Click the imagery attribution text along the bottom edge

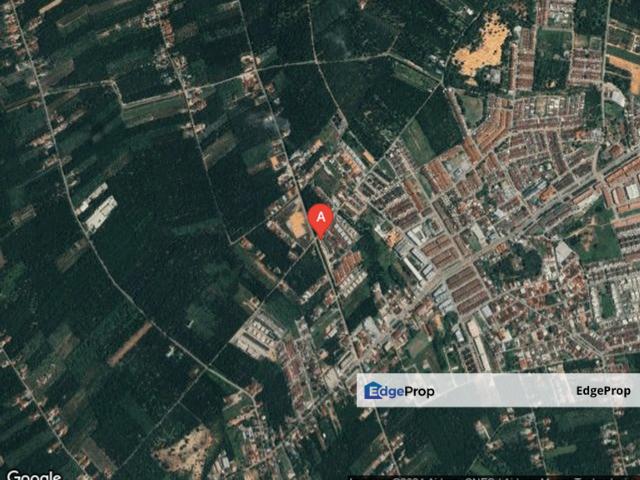point(494,478)
